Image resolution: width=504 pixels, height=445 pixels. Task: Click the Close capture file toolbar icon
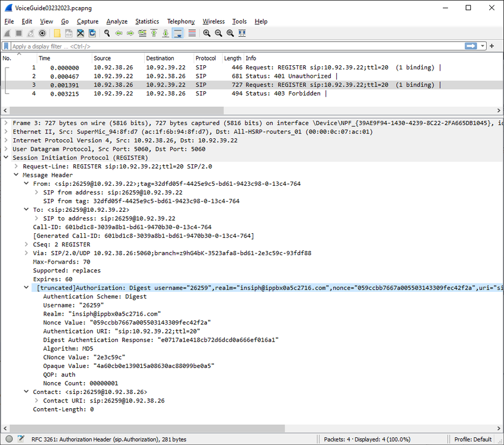[81, 33]
